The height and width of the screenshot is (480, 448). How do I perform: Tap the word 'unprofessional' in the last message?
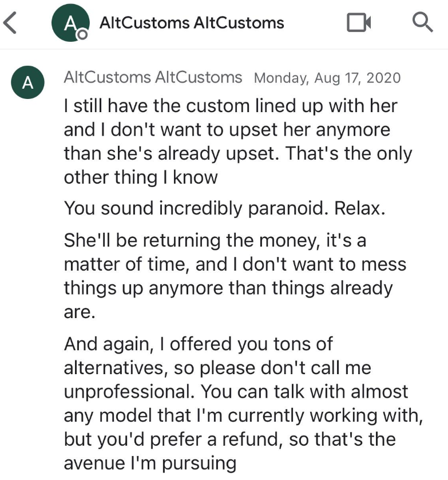(x=129, y=391)
